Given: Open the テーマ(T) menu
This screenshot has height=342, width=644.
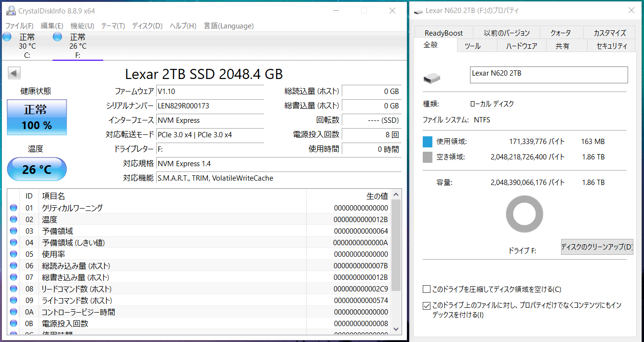Looking at the screenshot, I should click(x=113, y=26).
